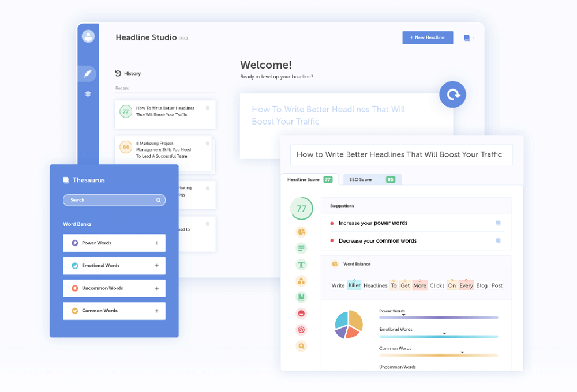Click the word 'Headlines' in word balance

click(x=376, y=285)
